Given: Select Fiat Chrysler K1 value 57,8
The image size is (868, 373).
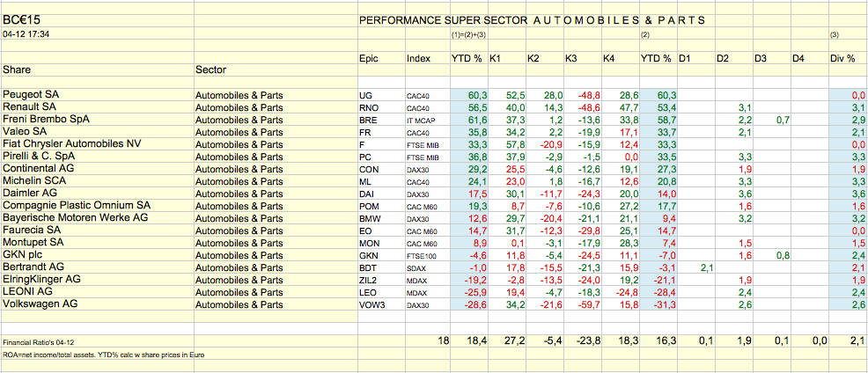Looking at the screenshot, I should [506, 144].
